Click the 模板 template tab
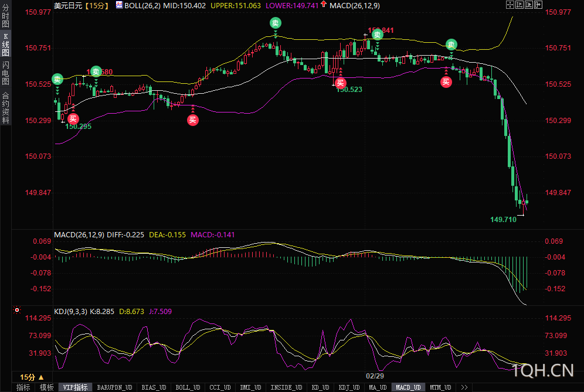 click(46, 387)
